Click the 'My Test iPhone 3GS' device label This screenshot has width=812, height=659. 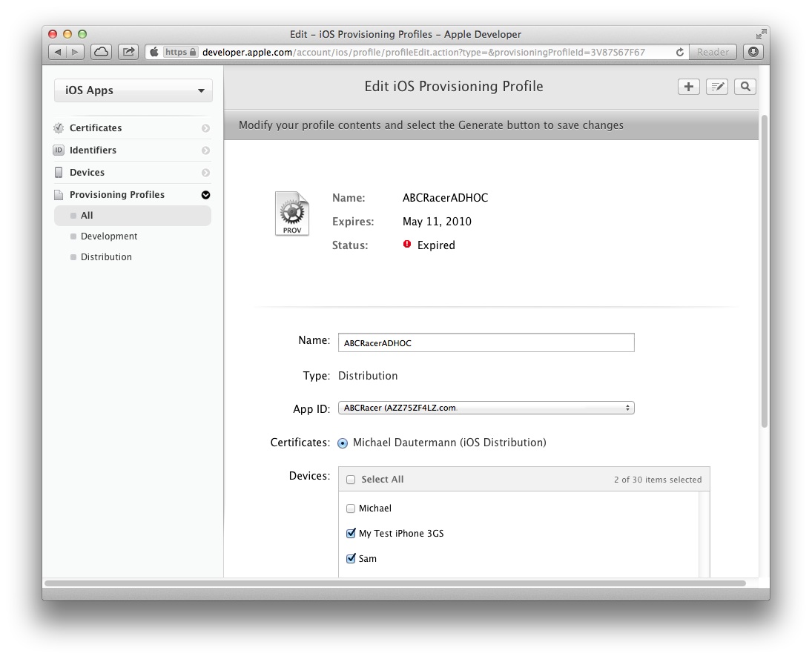point(401,534)
